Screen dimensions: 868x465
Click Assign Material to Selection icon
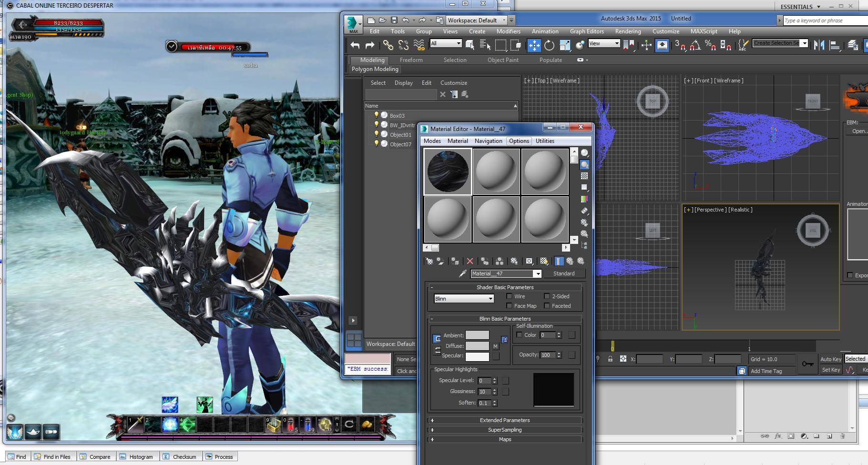coord(455,261)
